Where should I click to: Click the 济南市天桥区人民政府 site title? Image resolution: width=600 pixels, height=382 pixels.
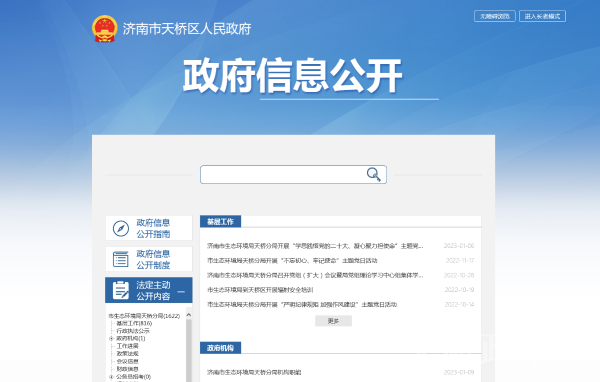click(x=187, y=29)
